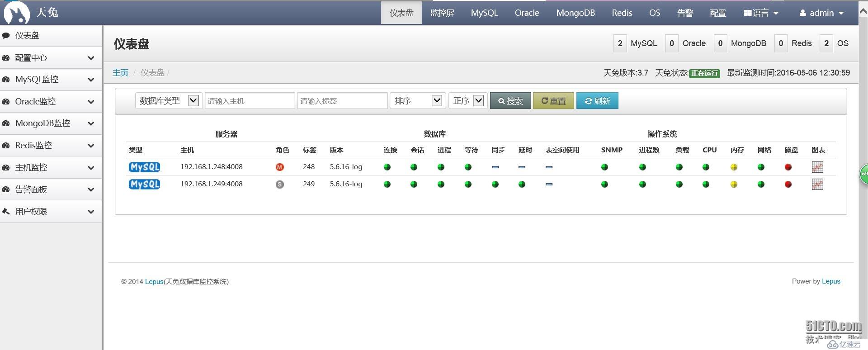Click MySQL badge of host 192.168.1.249
Viewport: 868px width, 350px height.
[144, 184]
